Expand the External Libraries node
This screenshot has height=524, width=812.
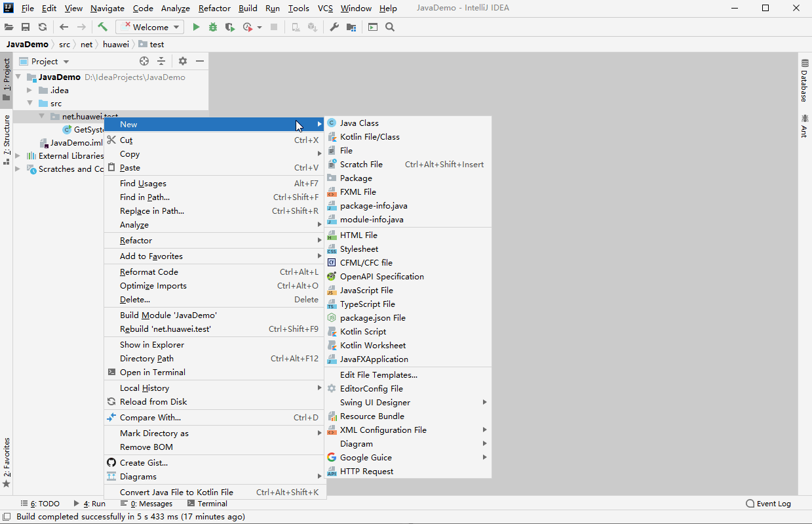click(18, 155)
